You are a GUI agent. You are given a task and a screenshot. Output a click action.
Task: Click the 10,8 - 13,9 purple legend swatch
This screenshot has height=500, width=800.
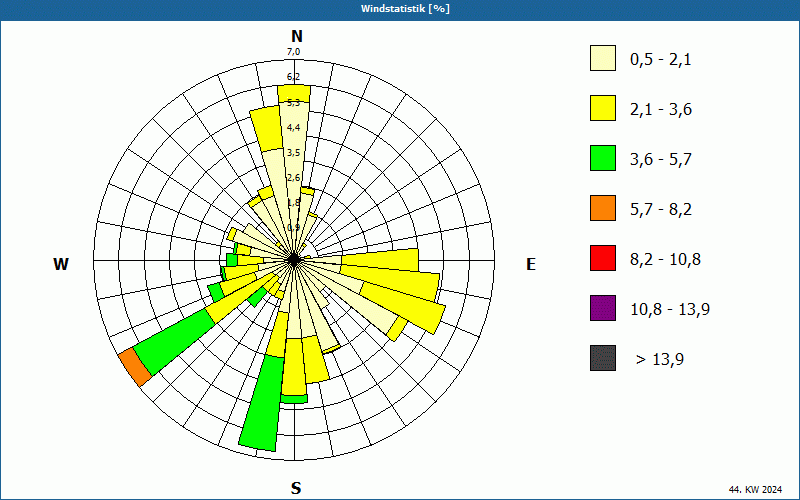pos(603,308)
